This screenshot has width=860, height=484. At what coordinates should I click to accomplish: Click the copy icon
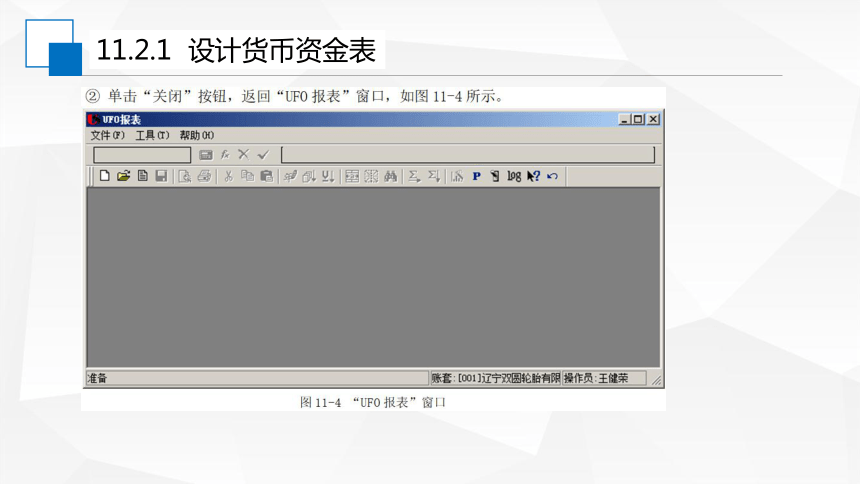[247, 176]
